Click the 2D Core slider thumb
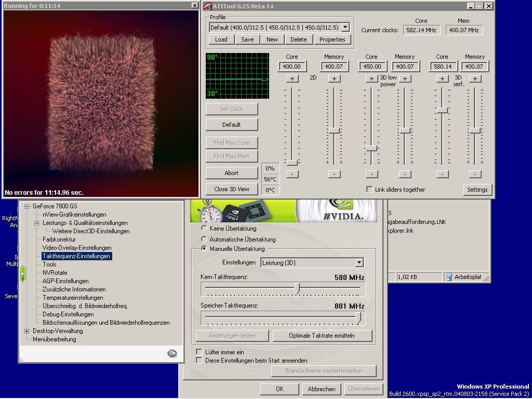The image size is (532, 399). click(292, 163)
